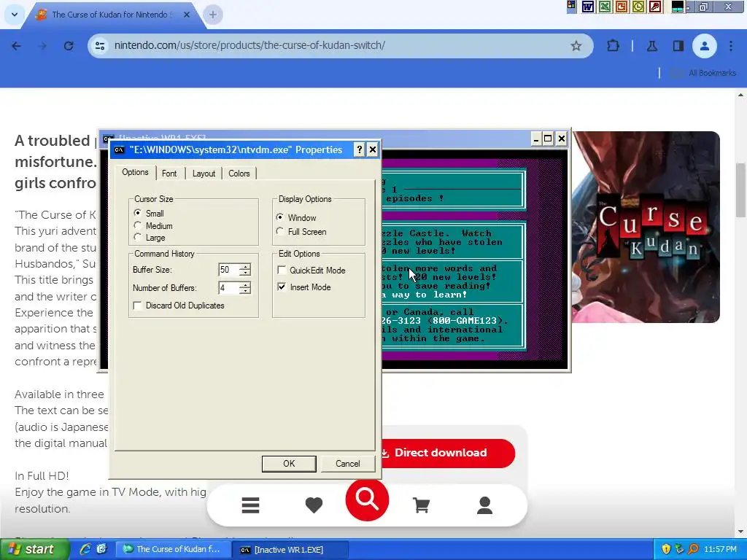Open Outlook clock icon in shortcut bar
The width and height of the screenshot is (747, 560).
pyautogui.click(x=638, y=7)
